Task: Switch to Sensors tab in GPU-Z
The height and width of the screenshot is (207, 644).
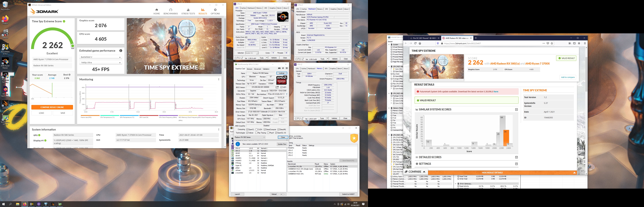Action: (249, 69)
